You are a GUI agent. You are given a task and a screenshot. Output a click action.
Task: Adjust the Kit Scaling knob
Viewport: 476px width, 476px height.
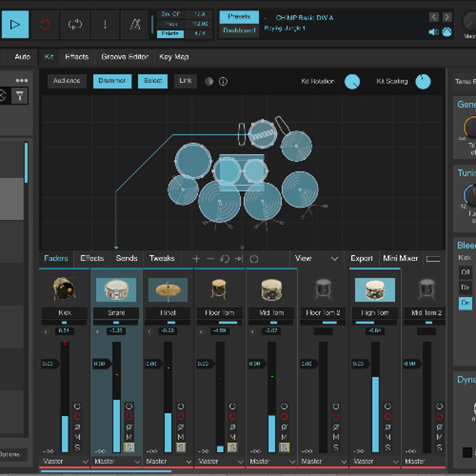coord(423,82)
